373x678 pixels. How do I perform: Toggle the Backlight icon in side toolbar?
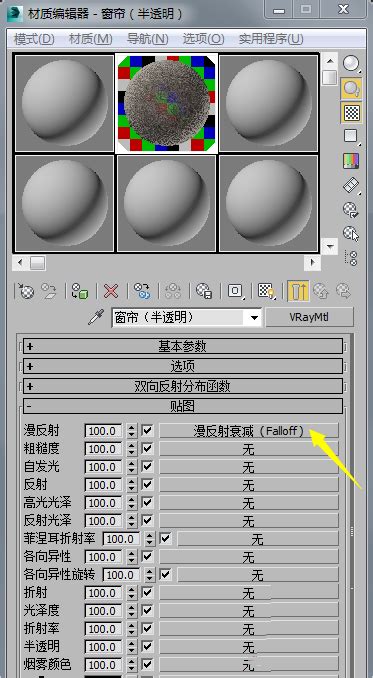(352, 88)
